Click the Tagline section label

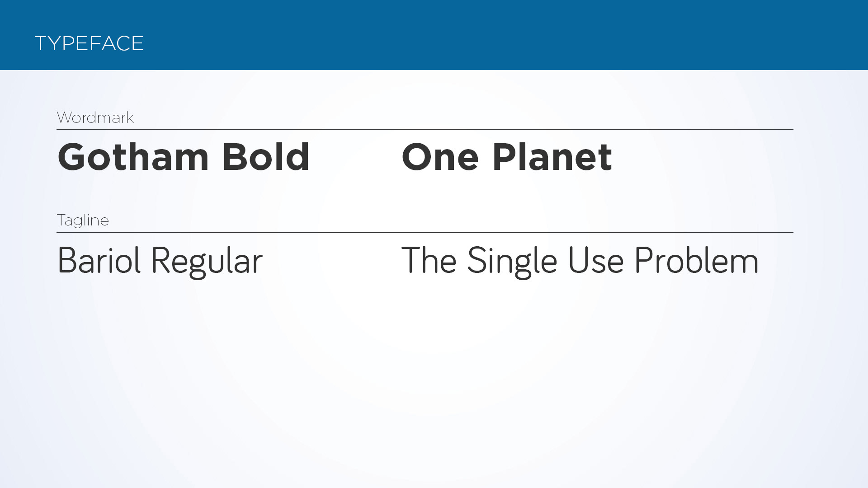coord(83,221)
